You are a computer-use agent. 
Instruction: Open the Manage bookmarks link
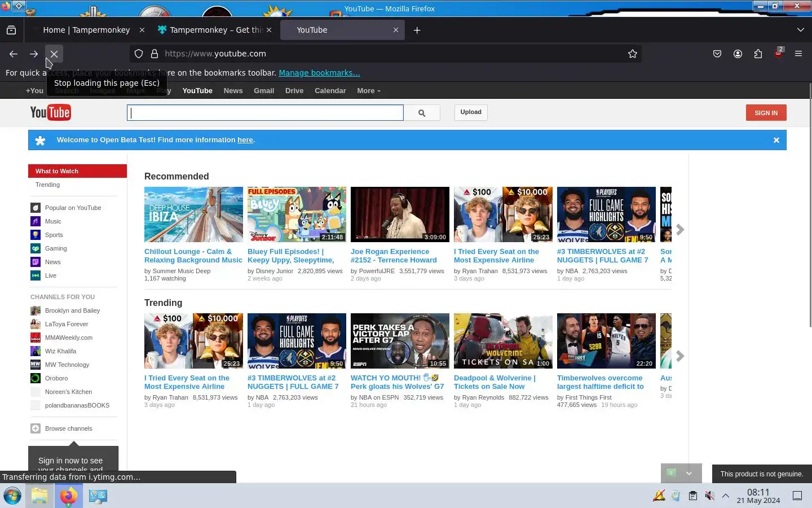click(319, 73)
